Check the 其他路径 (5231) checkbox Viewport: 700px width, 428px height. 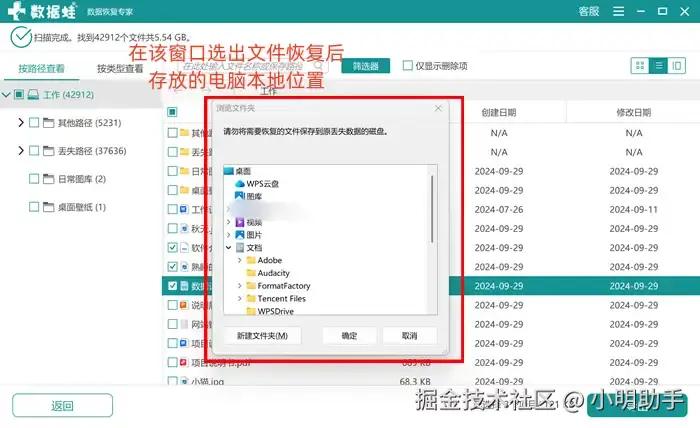34,122
